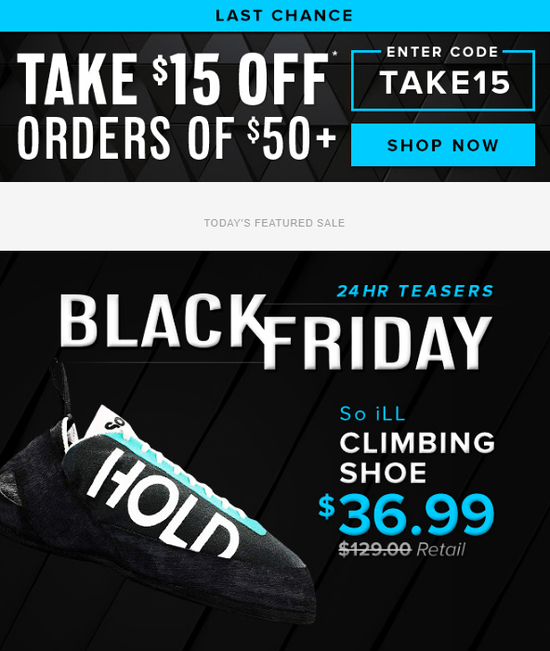
Task: Select the TAKE15 promo code box
Action: pos(443,81)
